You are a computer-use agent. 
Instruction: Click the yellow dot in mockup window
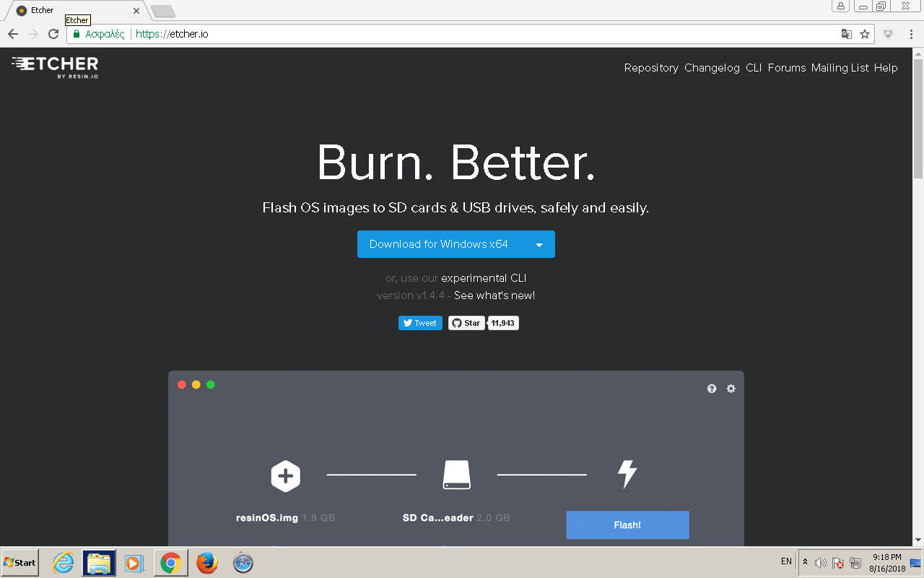click(196, 384)
